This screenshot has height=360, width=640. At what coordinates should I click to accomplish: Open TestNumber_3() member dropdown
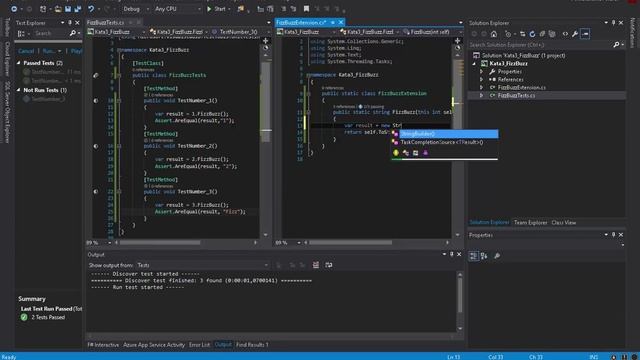pyautogui.click(x=239, y=32)
